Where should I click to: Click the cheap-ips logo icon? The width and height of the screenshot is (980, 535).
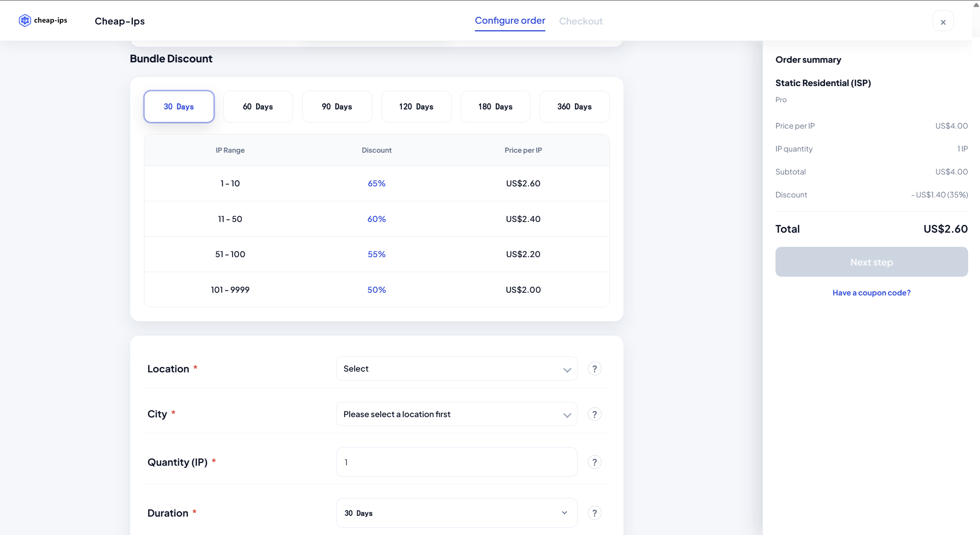pos(25,20)
